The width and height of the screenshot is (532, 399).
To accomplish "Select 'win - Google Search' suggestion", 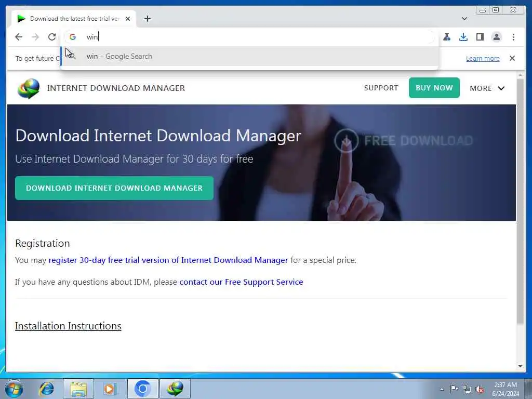I will tap(249, 56).
